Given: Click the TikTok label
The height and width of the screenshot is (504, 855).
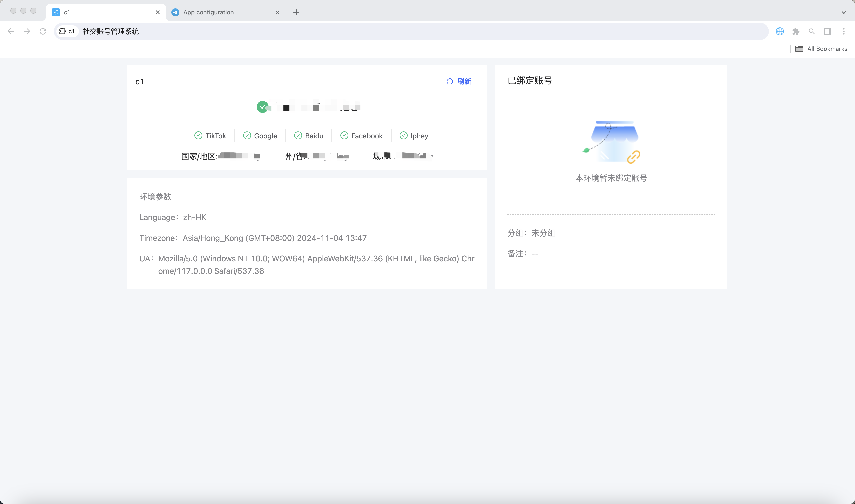Looking at the screenshot, I should [x=215, y=136].
